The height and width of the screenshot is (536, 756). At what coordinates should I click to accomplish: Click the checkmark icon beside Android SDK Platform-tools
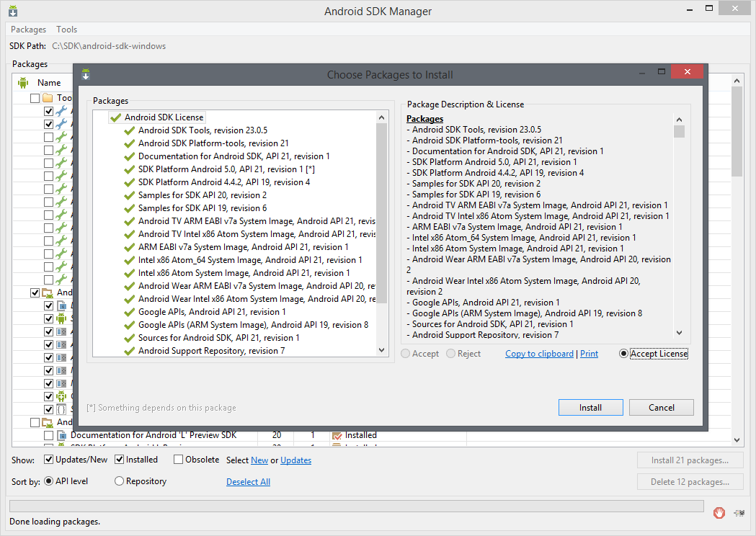(x=130, y=143)
